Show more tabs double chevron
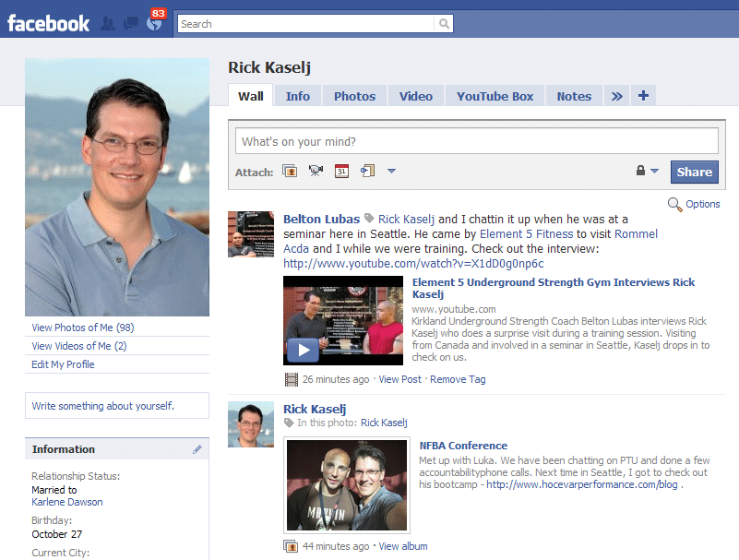 click(x=617, y=96)
